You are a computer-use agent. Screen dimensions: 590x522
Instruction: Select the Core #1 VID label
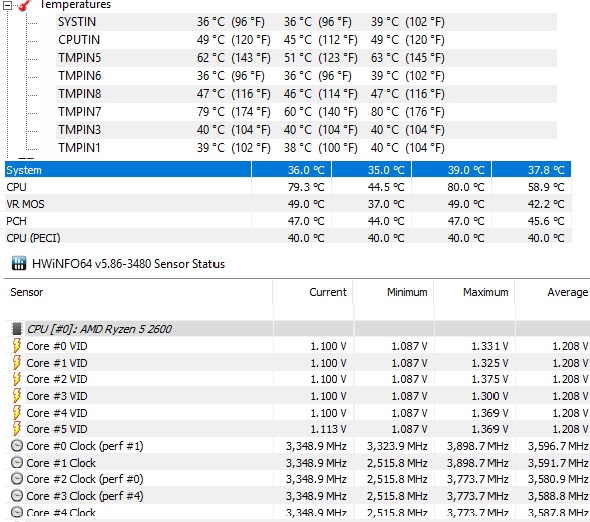[57, 363]
